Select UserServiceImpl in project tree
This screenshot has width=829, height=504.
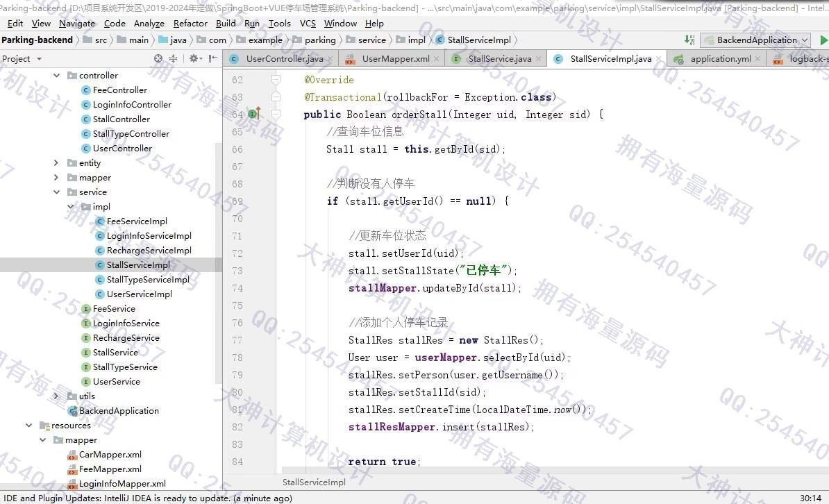click(134, 294)
